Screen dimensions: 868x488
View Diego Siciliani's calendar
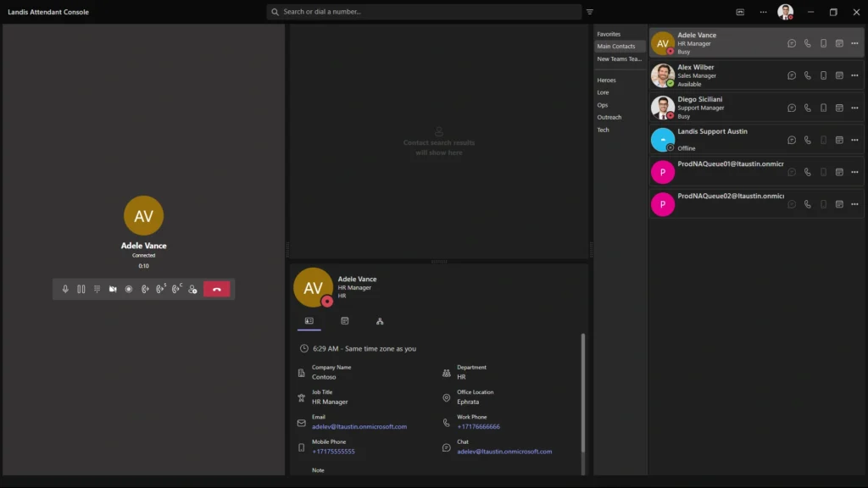pos(839,108)
